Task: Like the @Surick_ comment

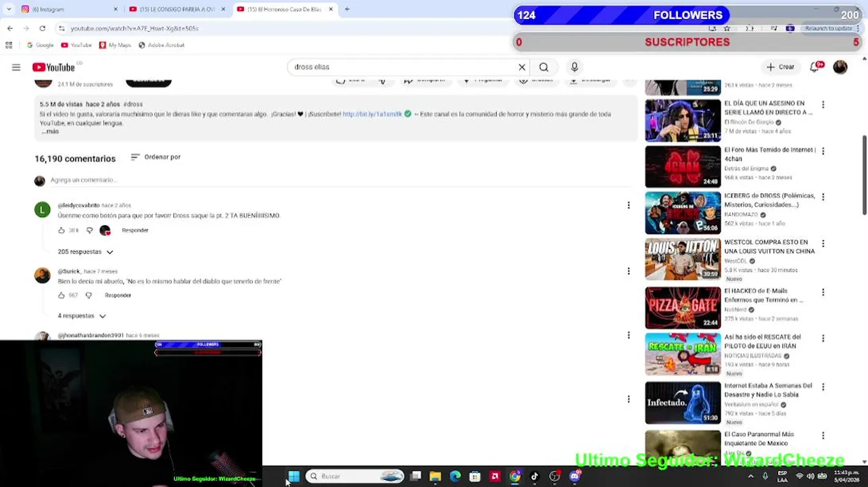Action: [62, 295]
